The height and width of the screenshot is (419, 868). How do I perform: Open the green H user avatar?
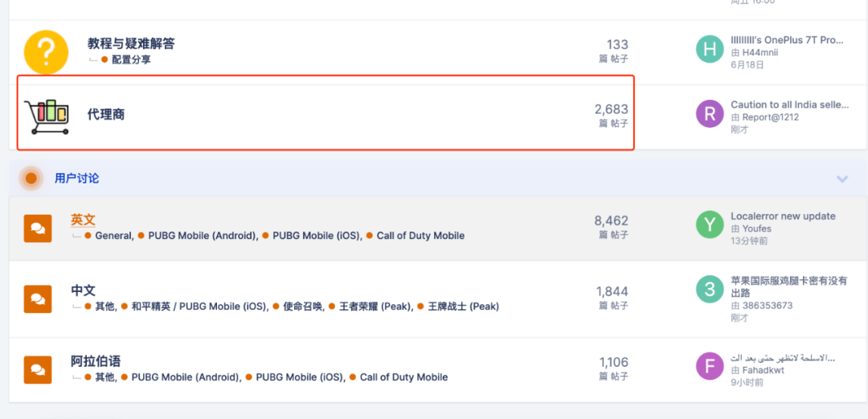[710, 49]
